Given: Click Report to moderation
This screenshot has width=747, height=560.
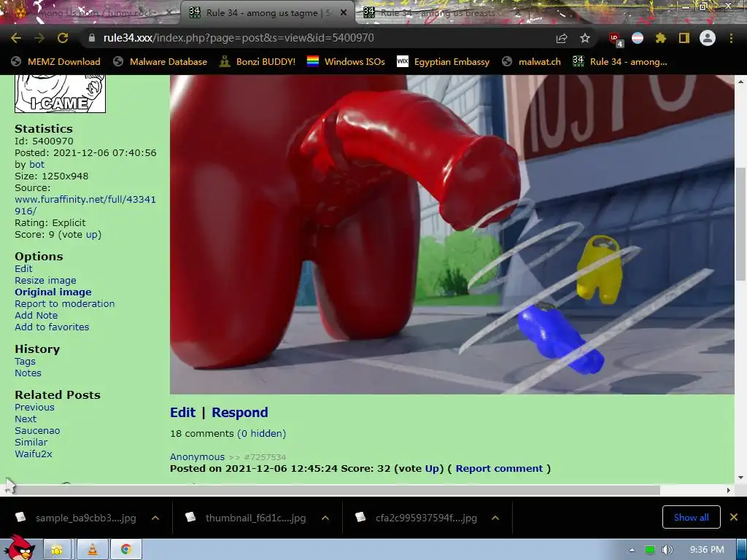Looking at the screenshot, I should [64, 304].
